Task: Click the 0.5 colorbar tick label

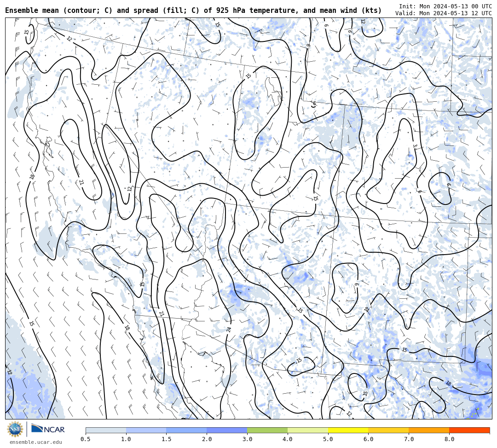Action: [x=86, y=439]
